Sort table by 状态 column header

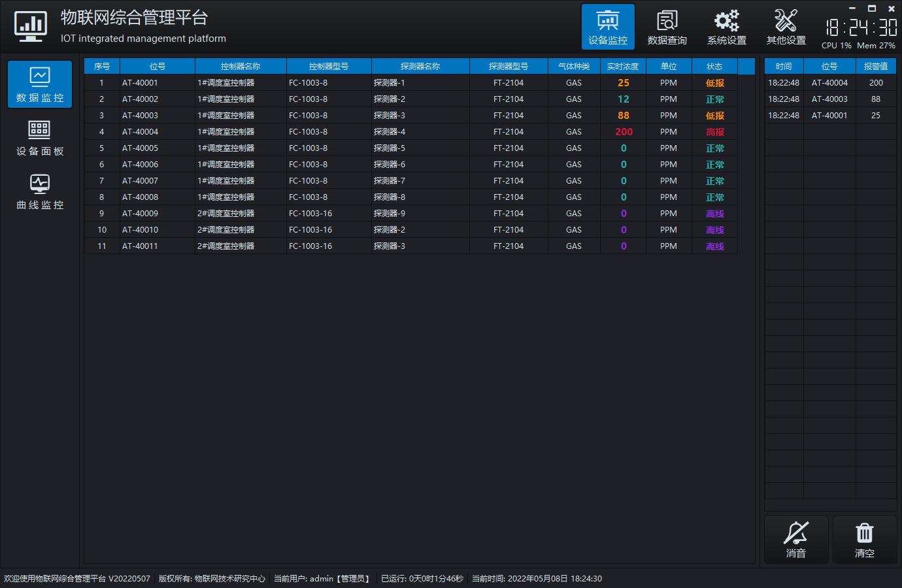pyautogui.click(x=714, y=67)
